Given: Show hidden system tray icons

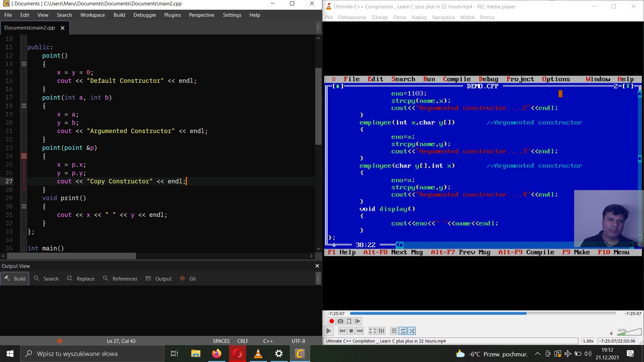Looking at the screenshot, I should point(537,354).
